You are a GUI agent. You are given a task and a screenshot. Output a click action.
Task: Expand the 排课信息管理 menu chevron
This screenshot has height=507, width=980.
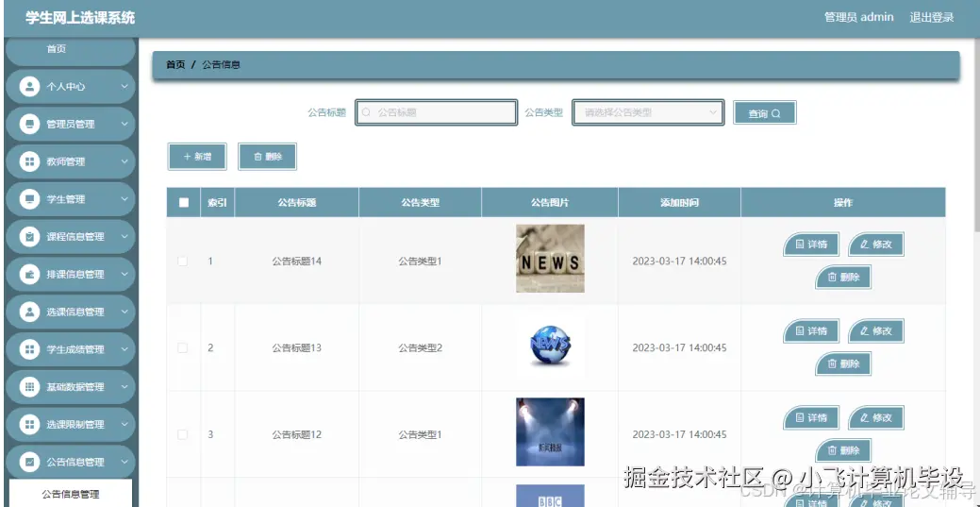pyautogui.click(x=125, y=274)
